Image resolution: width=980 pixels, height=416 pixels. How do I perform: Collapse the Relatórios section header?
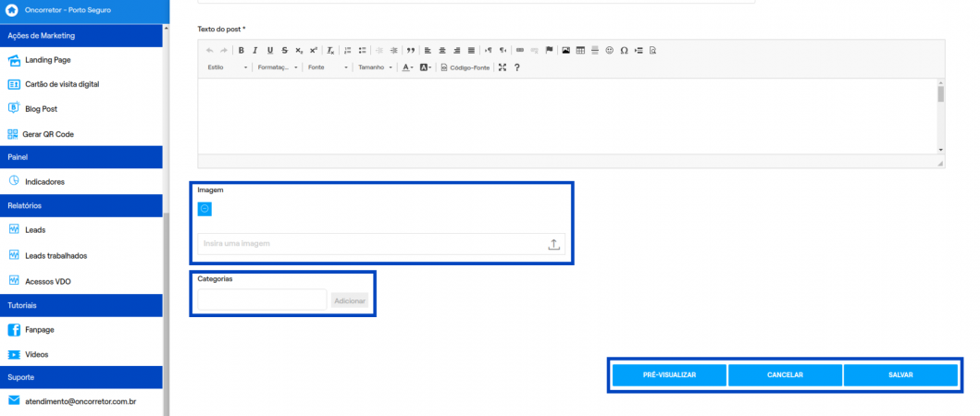[81, 205]
